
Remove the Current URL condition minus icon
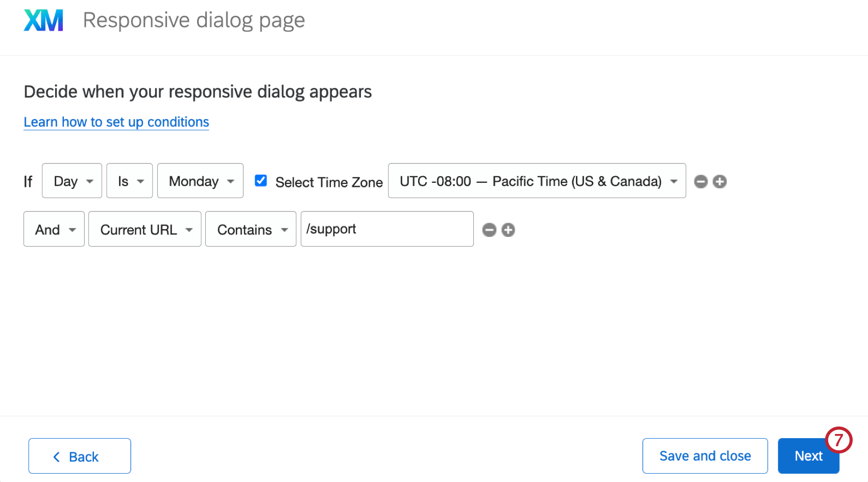click(489, 230)
